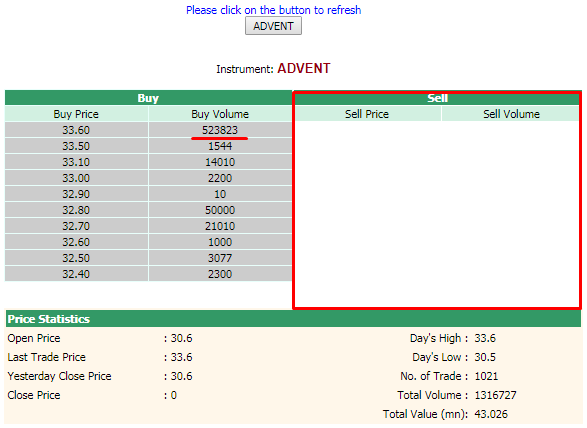
Task: Click the No. of Trade label
Action: click(434, 376)
